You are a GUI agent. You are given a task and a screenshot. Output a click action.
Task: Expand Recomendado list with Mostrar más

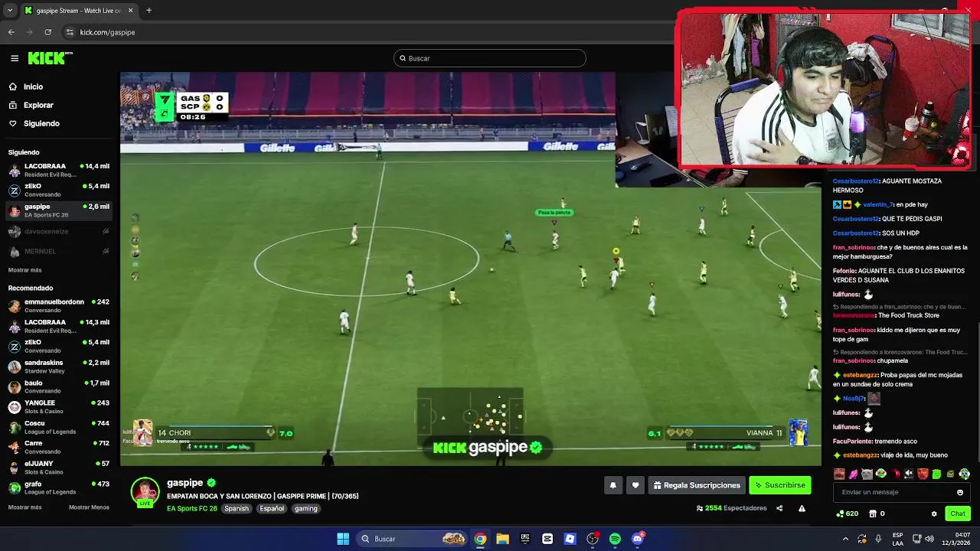pyautogui.click(x=25, y=507)
